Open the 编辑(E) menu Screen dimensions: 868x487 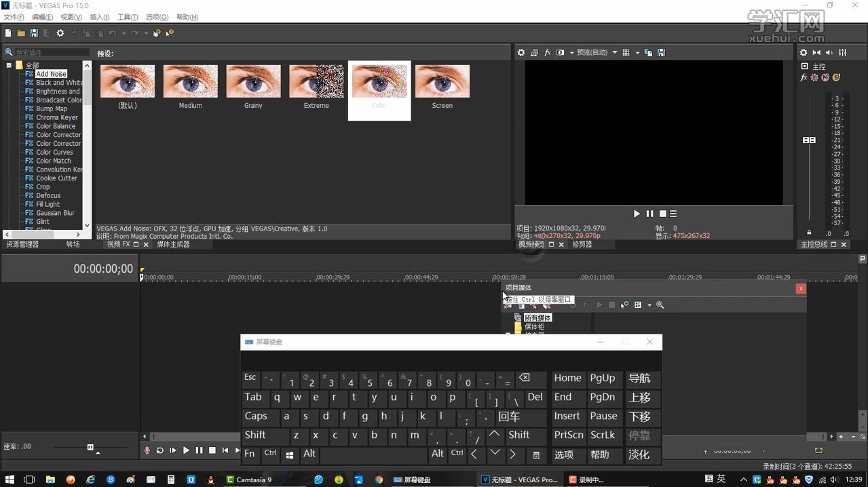click(x=42, y=17)
